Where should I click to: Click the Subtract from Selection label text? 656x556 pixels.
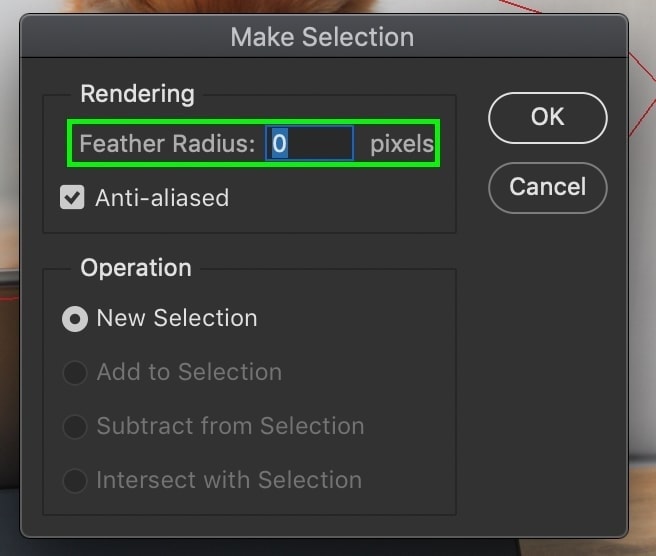pos(231,426)
